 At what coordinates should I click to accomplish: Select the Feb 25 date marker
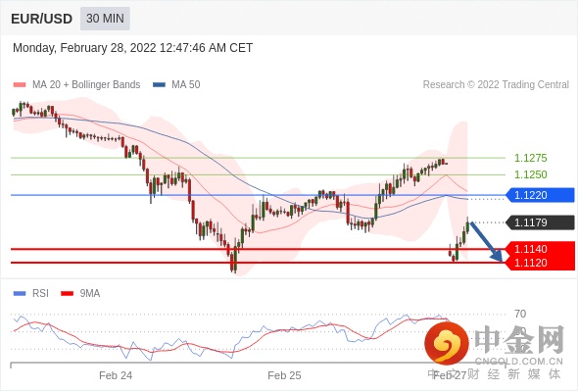tap(284, 375)
